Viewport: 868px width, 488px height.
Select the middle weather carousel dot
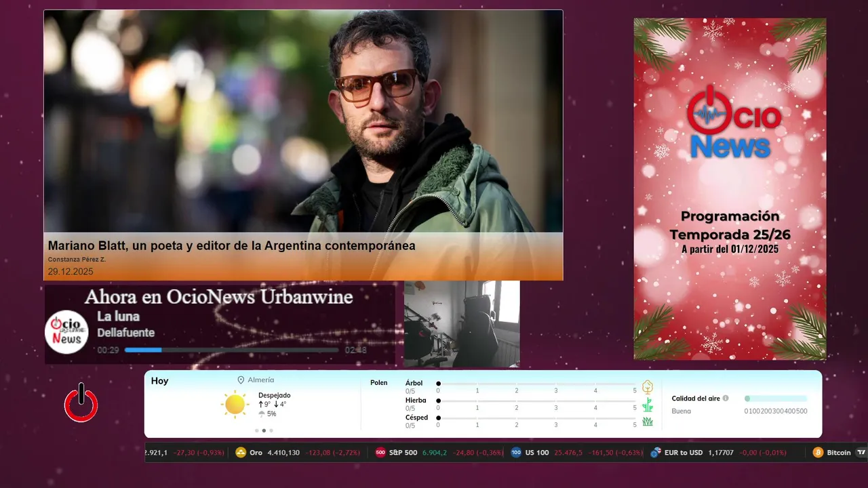point(264,430)
